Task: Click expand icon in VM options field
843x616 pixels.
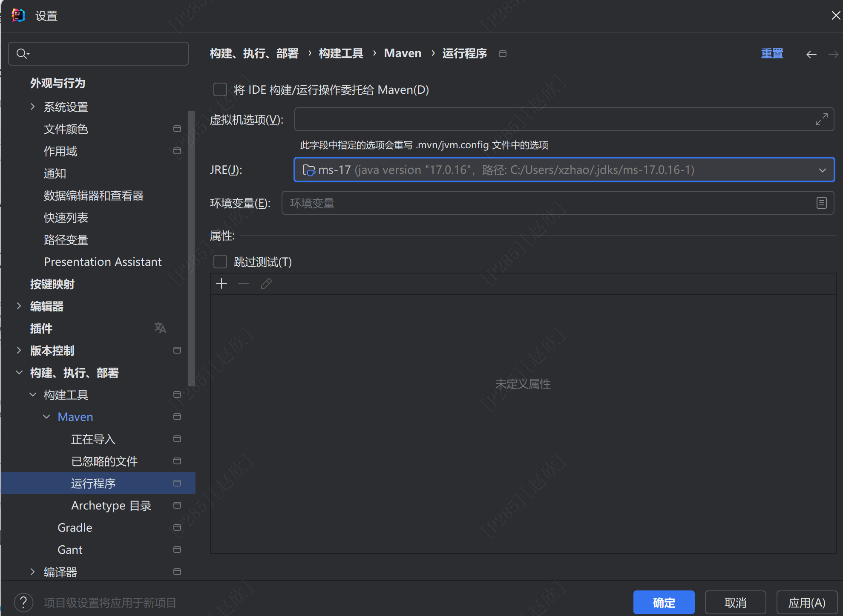Action: [x=821, y=119]
